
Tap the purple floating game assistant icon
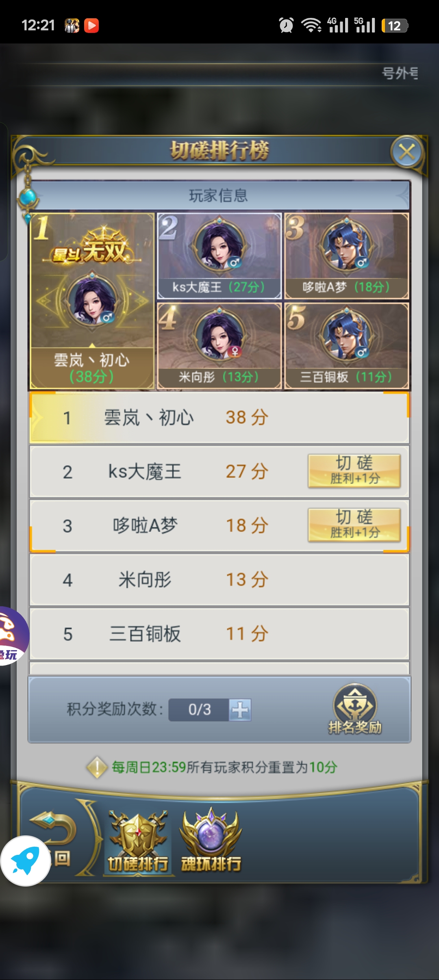(12, 636)
